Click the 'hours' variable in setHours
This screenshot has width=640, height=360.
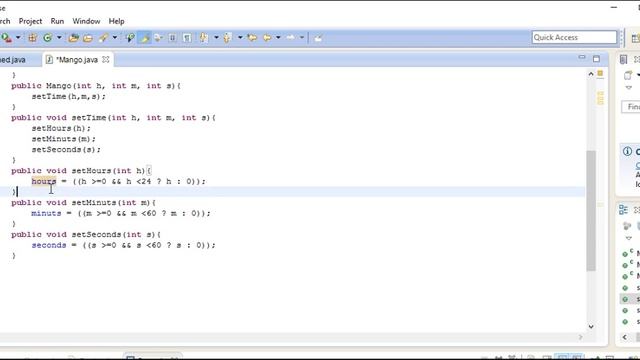(44, 181)
